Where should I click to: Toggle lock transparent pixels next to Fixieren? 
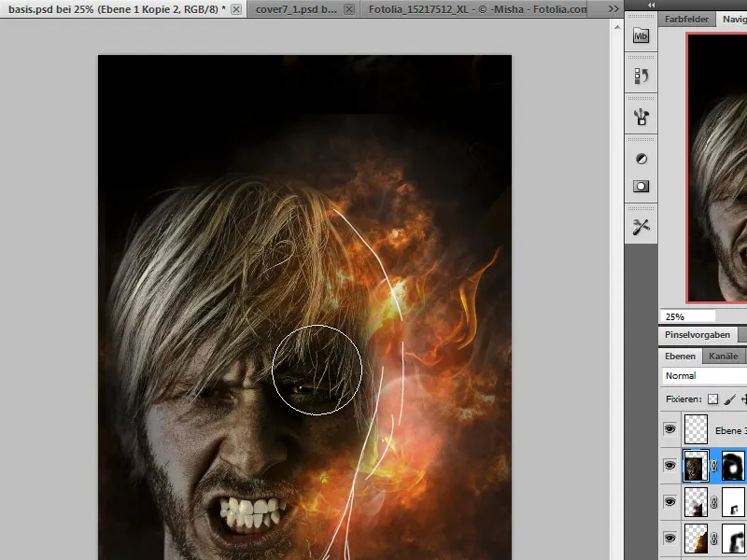coord(712,399)
